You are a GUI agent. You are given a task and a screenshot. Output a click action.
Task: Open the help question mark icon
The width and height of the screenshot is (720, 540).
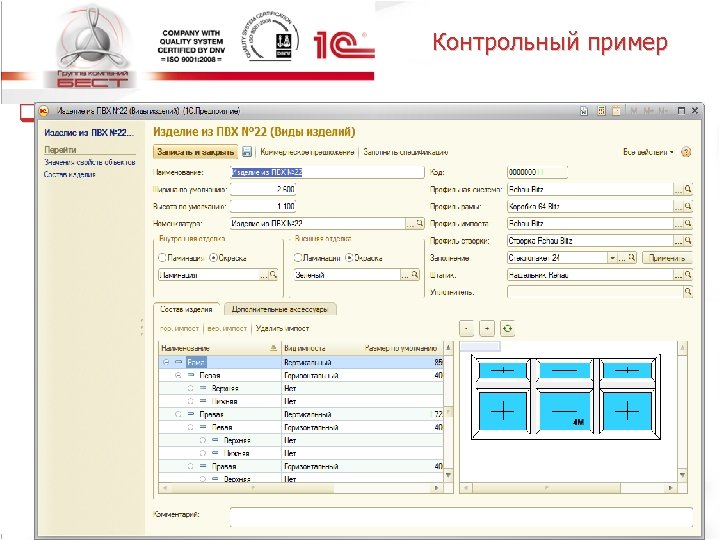[686, 152]
